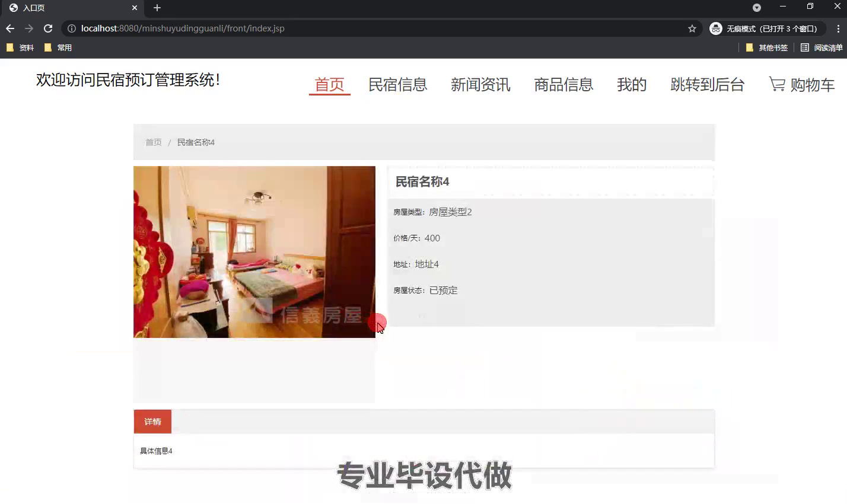Viewport: 847px width, 504px height.
Task: Click the browser forward arrow
Action: [29, 28]
